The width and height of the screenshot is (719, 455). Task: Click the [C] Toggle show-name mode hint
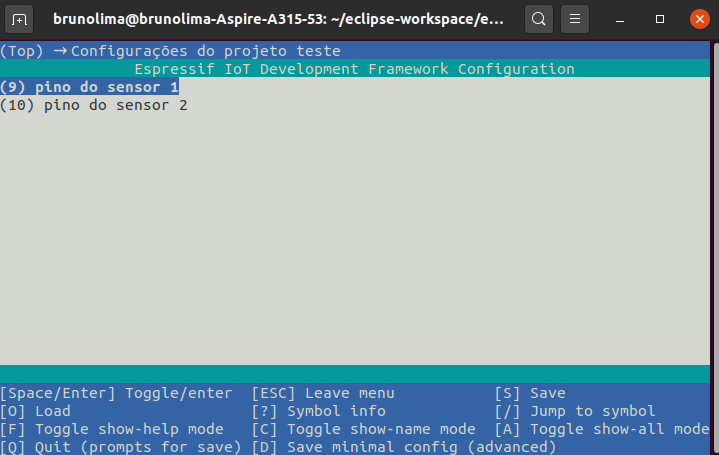point(363,429)
